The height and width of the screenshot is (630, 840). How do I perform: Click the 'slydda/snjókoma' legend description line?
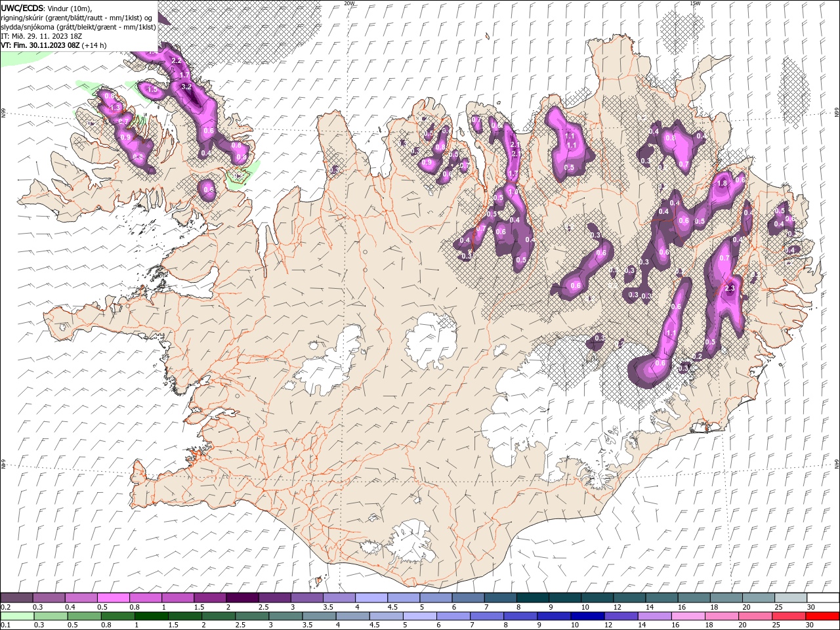click(78, 26)
